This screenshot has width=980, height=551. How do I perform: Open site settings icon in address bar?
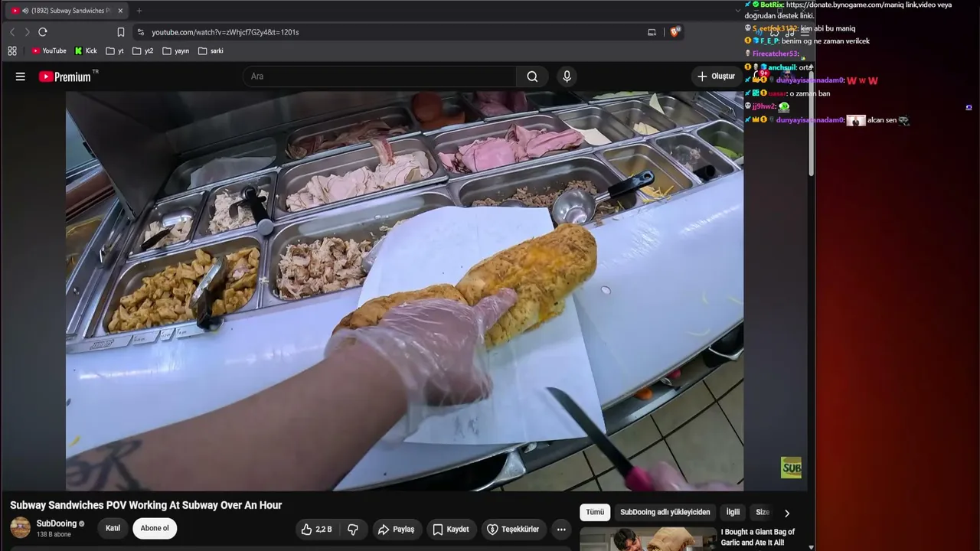tap(140, 32)
